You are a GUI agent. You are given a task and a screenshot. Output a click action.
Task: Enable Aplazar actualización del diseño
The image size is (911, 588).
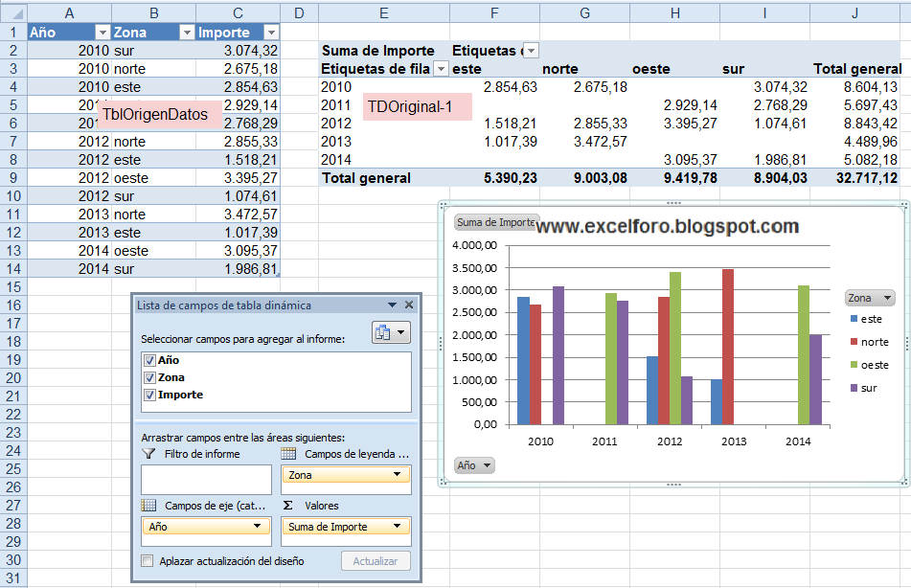146,561
